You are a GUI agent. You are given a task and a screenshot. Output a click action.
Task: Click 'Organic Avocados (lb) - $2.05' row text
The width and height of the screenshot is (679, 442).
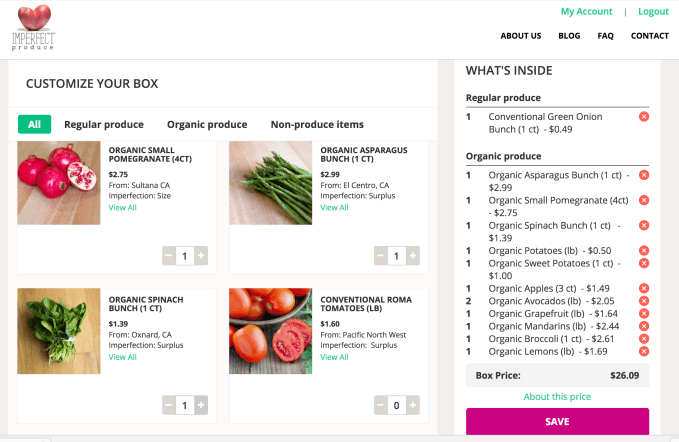coord(551,301)
